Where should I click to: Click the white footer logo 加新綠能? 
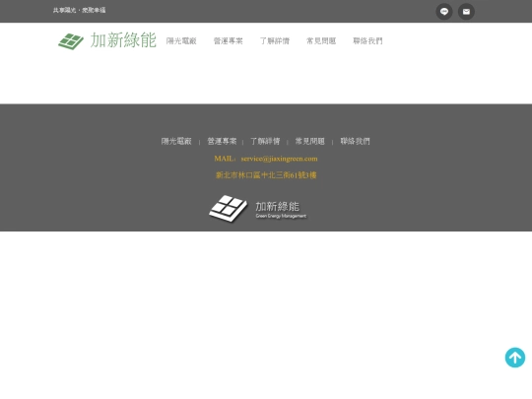tap(258, 208)
